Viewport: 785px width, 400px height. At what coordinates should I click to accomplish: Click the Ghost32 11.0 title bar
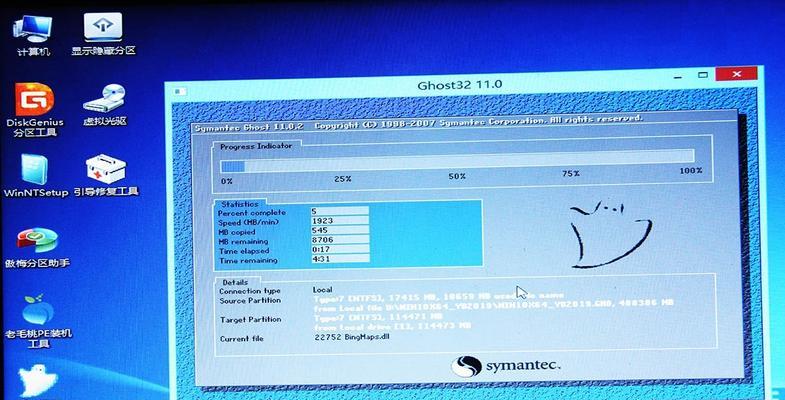pyautogui.click(x=460, y=84)
